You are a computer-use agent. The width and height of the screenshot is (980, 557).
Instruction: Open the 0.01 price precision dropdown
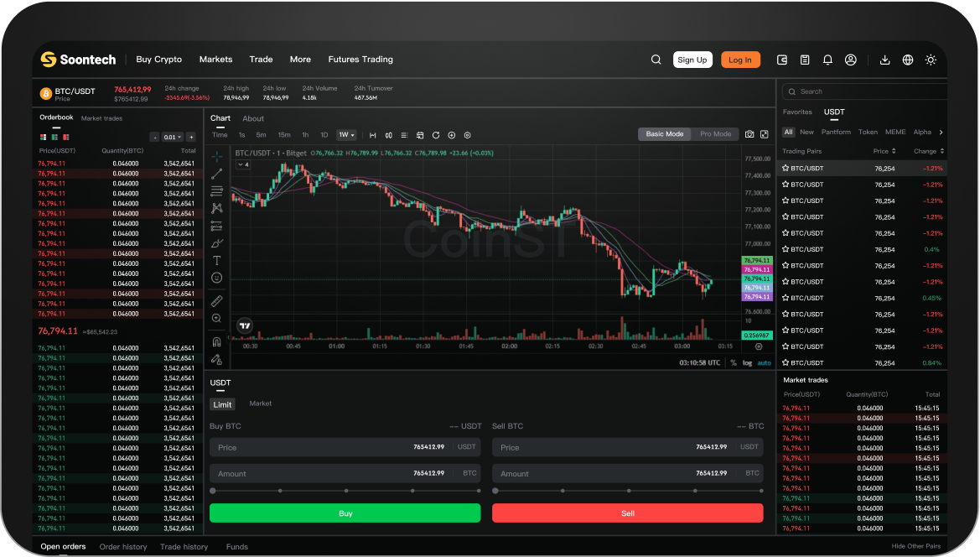tap(172, 137)
